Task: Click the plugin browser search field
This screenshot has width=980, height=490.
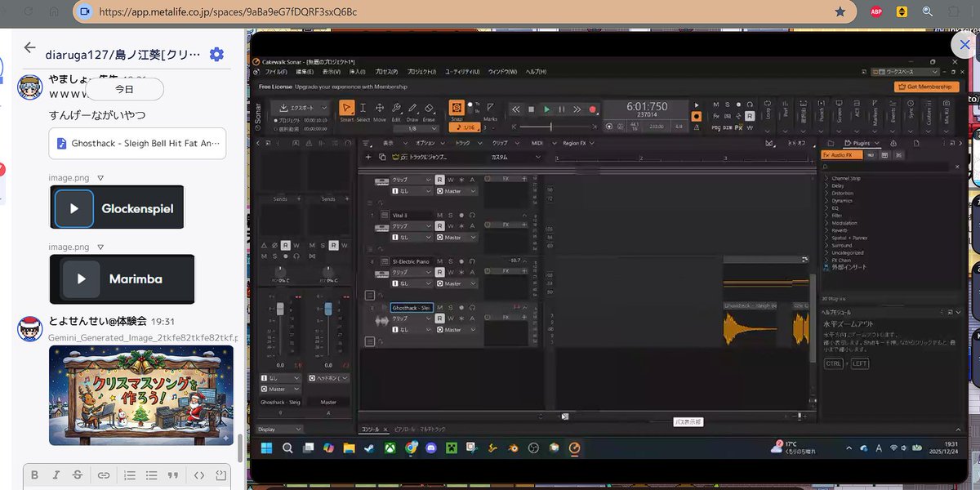Action: [886, 167]
